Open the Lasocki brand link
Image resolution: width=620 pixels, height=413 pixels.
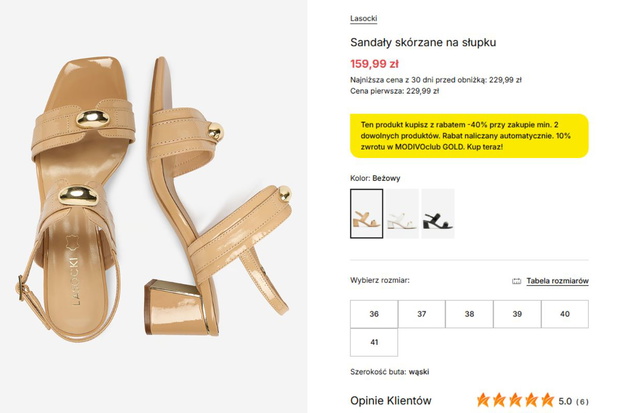363,19
